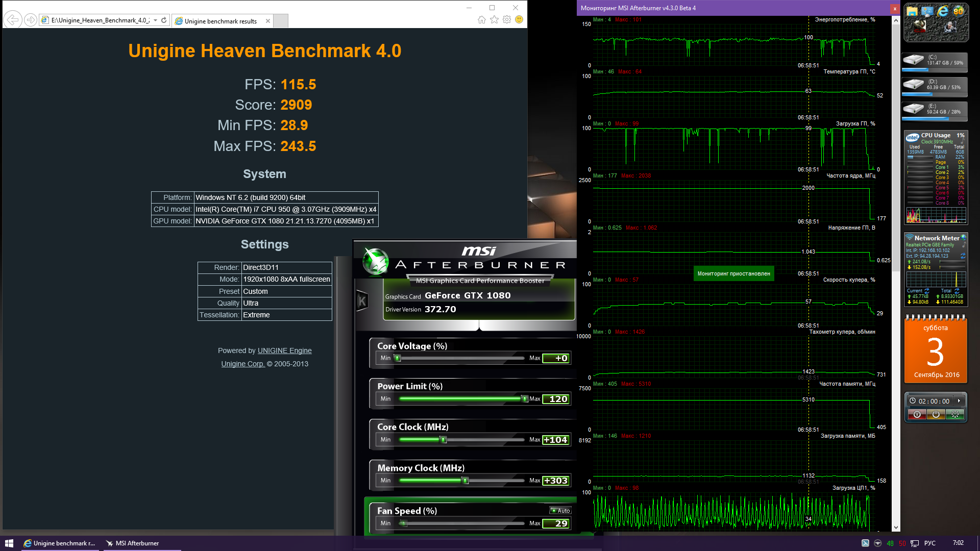
Task: Click the browser home icon
Action: click(481, 20)
